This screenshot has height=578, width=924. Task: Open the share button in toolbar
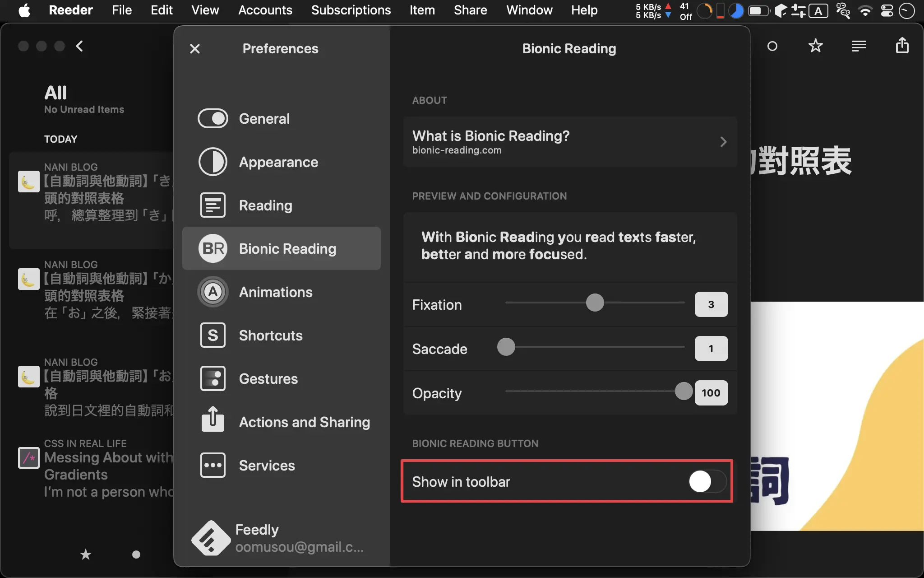902,45
